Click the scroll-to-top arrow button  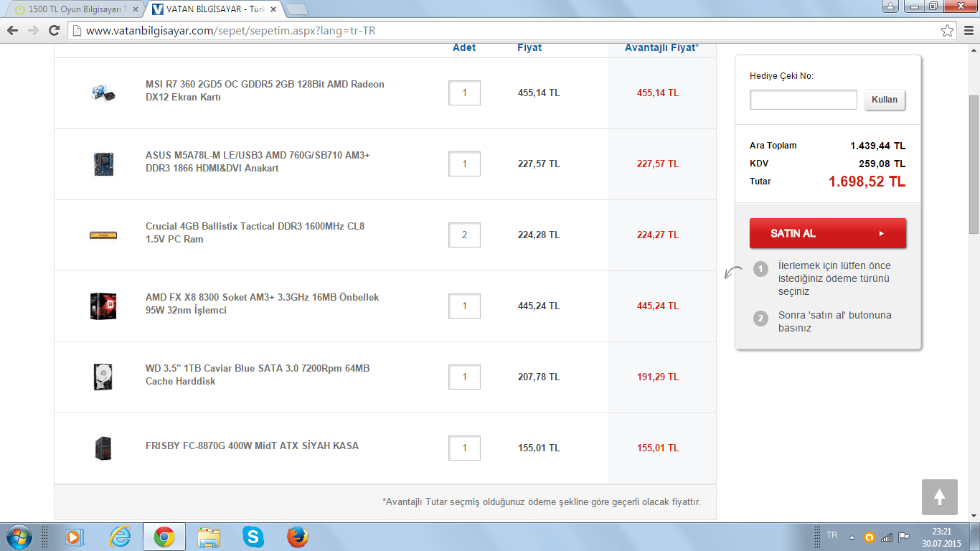click(x=940, y=497)
